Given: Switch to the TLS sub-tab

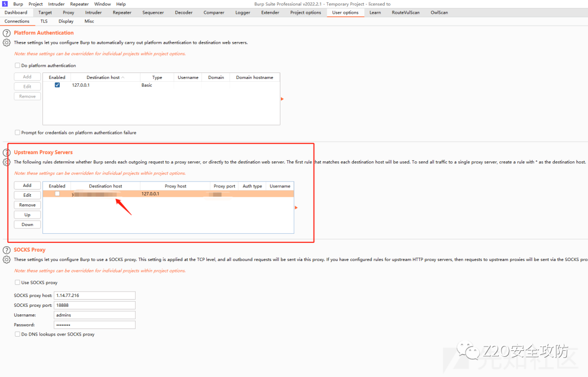Looking at the screenshot, I should [44, 21].
